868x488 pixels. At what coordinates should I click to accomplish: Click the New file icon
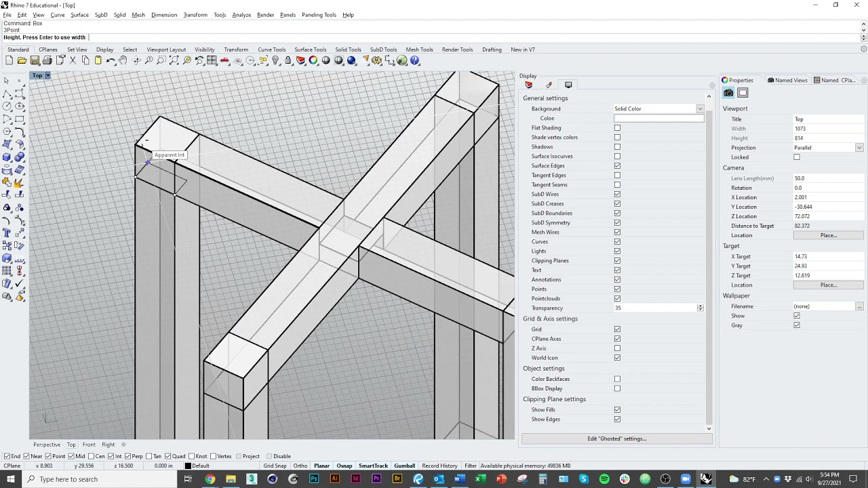tap(9, 60)
